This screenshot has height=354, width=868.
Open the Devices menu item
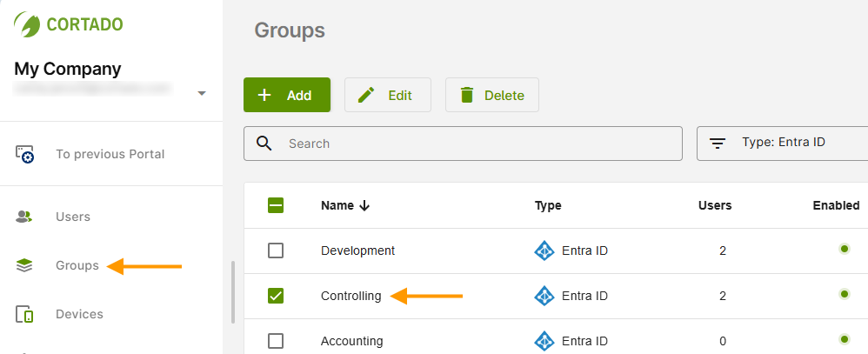[x=79, y=314]
